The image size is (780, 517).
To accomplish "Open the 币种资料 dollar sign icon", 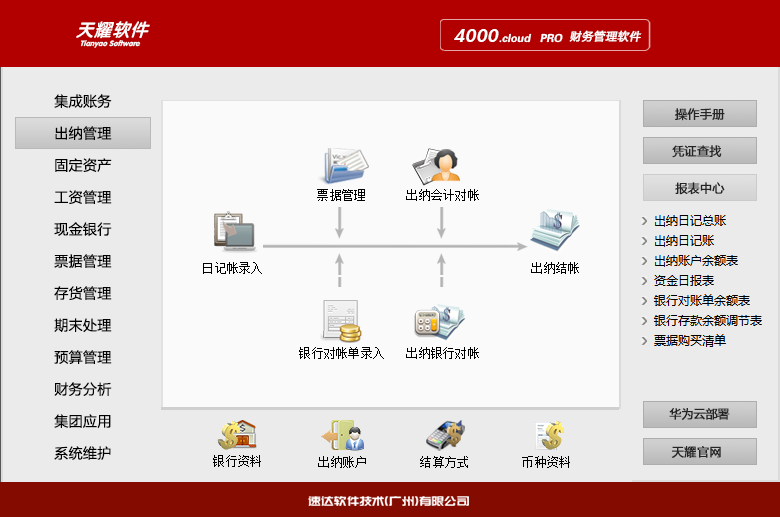I will (549, 435).
